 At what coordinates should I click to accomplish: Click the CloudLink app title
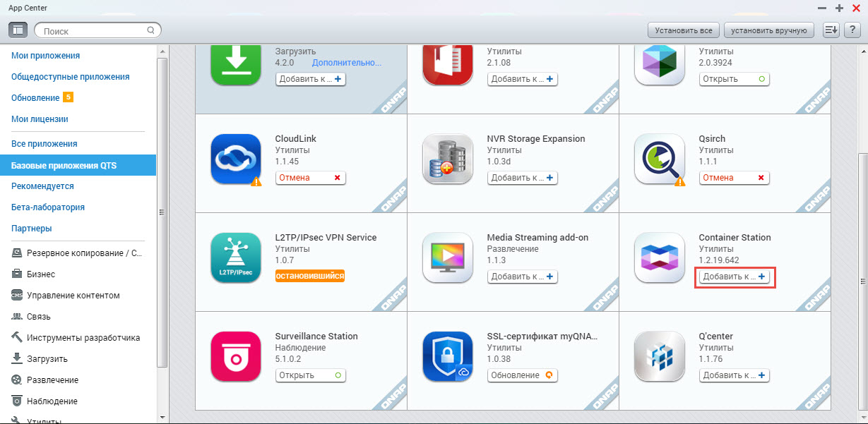tap(296, 139)
